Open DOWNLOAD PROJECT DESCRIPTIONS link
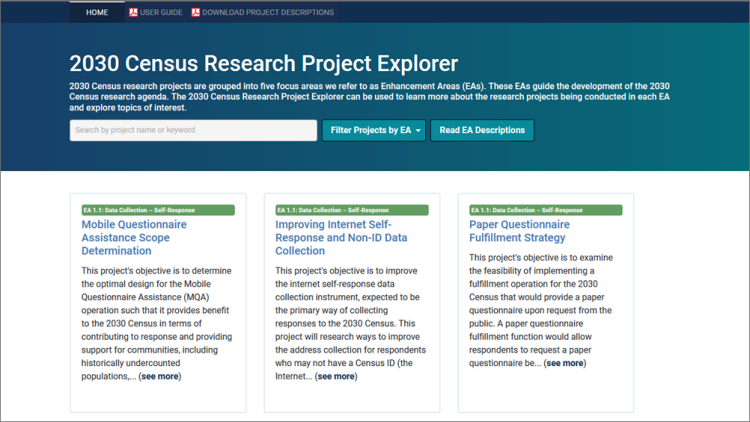The width and height of the screenshot is (750, 422). 268,12
